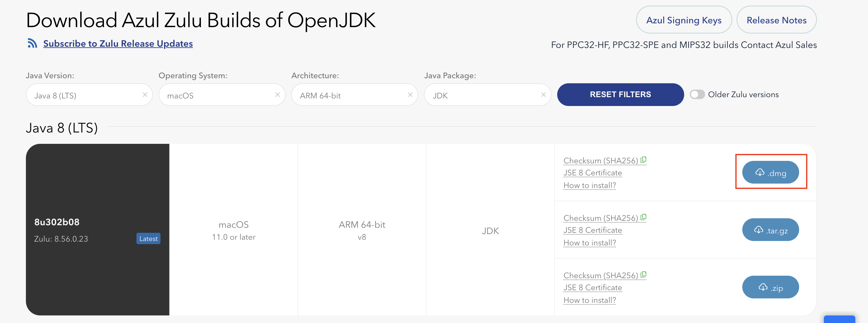Open How to install? for .tar.gz
This screenshot has height=323, width=868.
(590, 243)
